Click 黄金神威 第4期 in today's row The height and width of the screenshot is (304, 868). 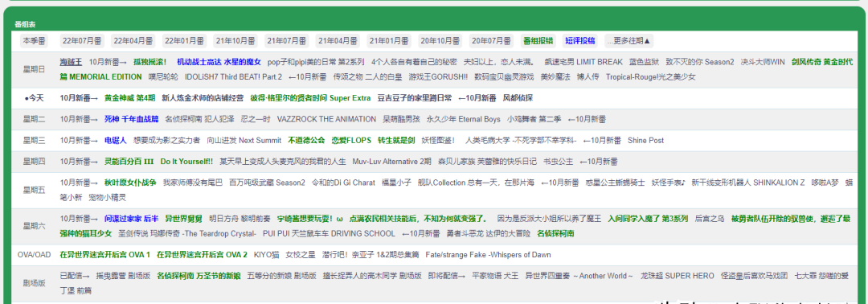click(130, 98)
